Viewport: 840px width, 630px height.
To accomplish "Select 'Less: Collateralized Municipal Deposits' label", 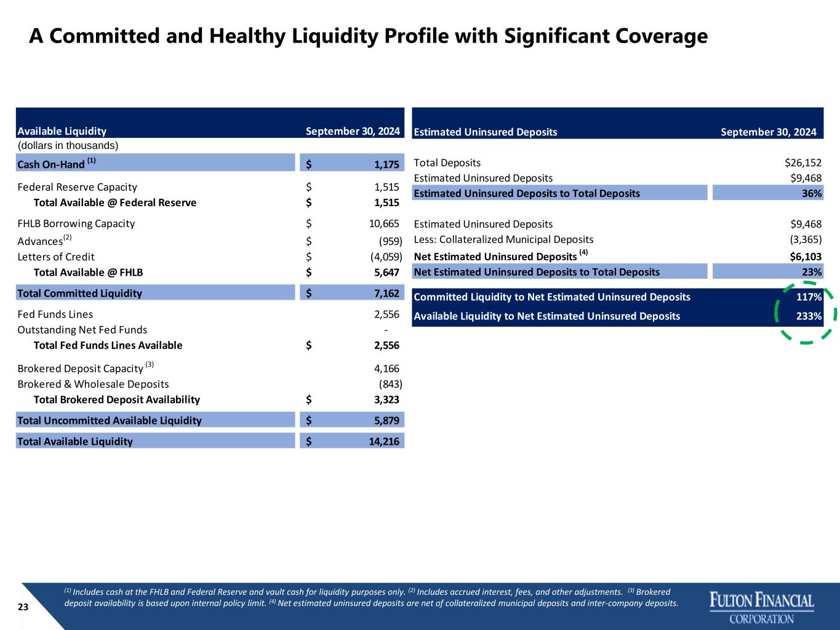I will pos(504,239).
